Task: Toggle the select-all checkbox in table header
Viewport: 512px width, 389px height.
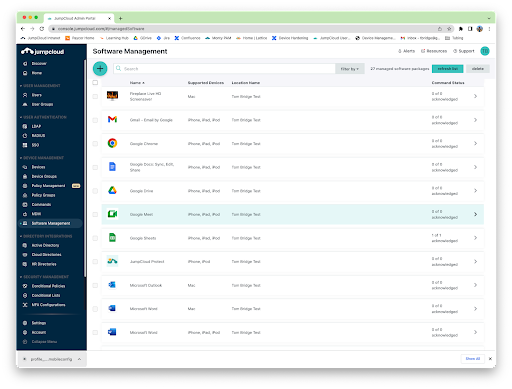Action: point(95,82)
